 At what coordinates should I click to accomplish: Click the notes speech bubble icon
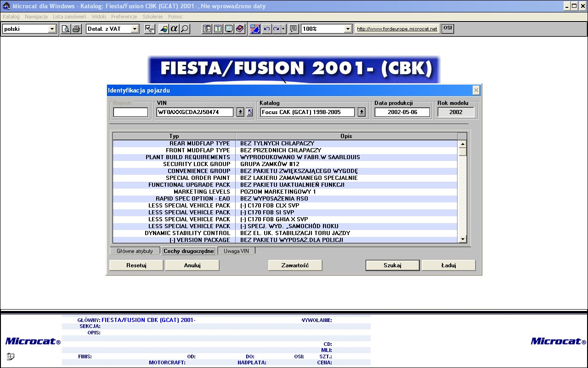coord(294,29)
